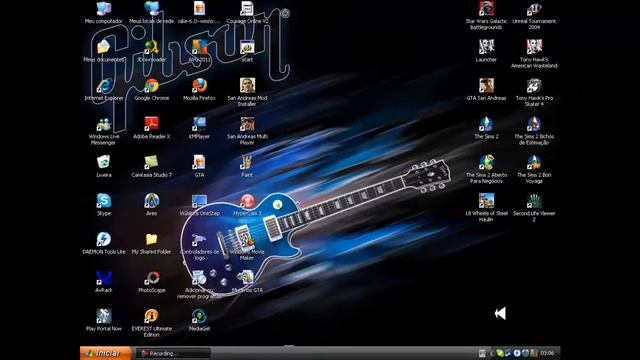Open My Shared Folder

[151, 239]
